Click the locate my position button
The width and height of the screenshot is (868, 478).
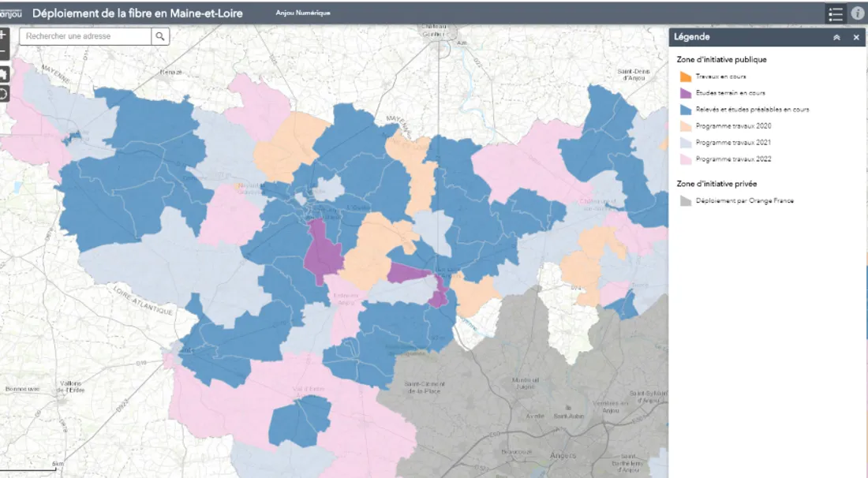pos(3,94)
